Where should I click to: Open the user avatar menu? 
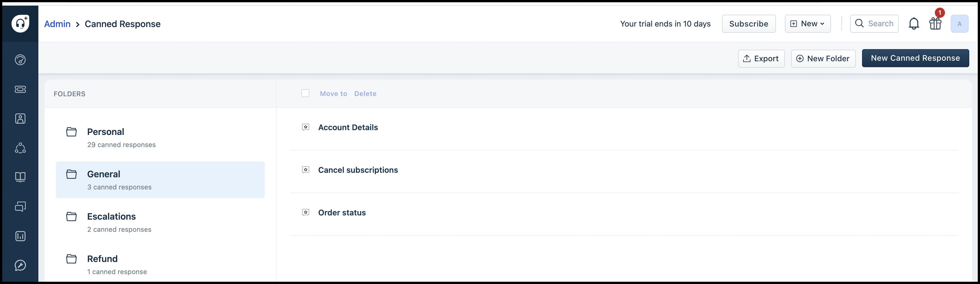(x=959, y=24)
